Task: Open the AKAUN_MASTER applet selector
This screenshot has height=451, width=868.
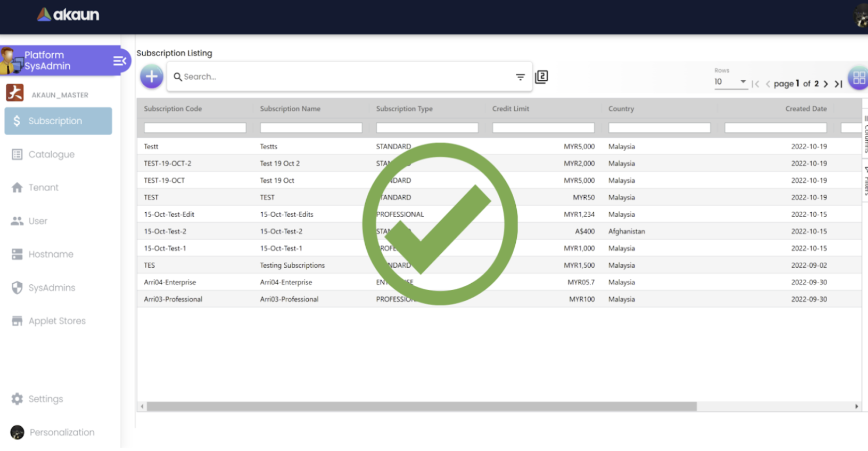Action: 59,95
